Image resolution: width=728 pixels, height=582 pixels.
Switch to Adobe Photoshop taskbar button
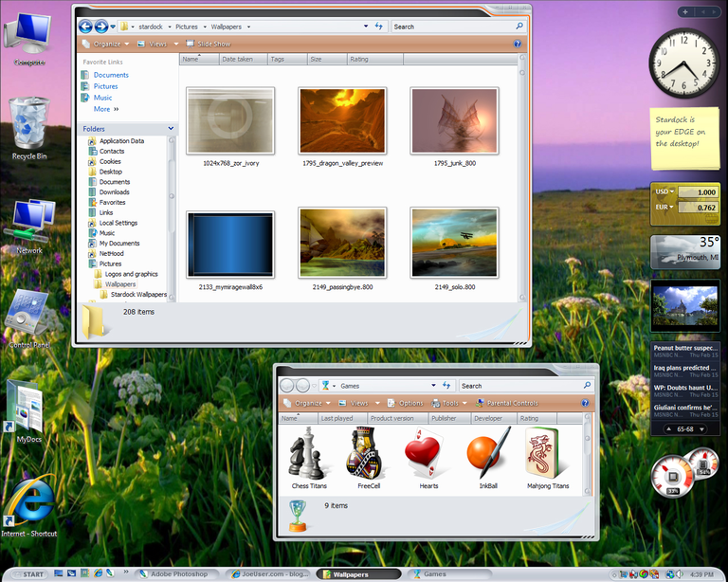pyautogui.click(x=177, y=574)
